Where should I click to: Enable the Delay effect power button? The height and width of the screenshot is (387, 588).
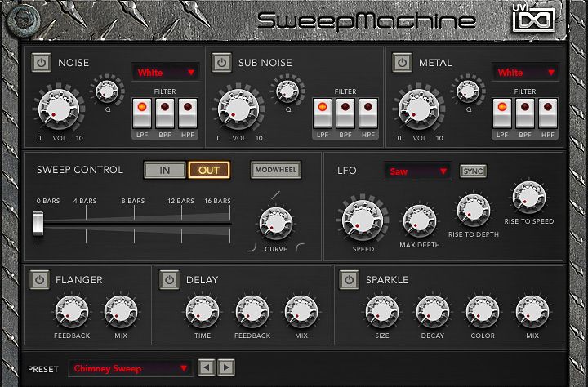(x=168, y=279)
